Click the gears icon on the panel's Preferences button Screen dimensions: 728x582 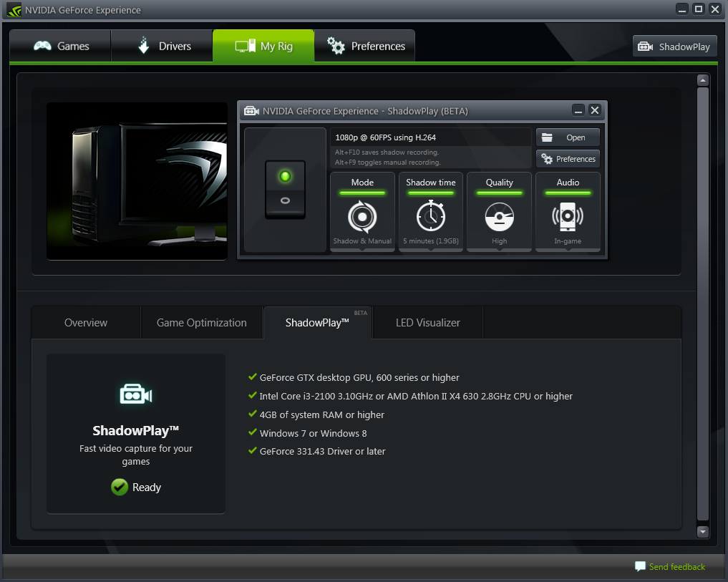547,159
